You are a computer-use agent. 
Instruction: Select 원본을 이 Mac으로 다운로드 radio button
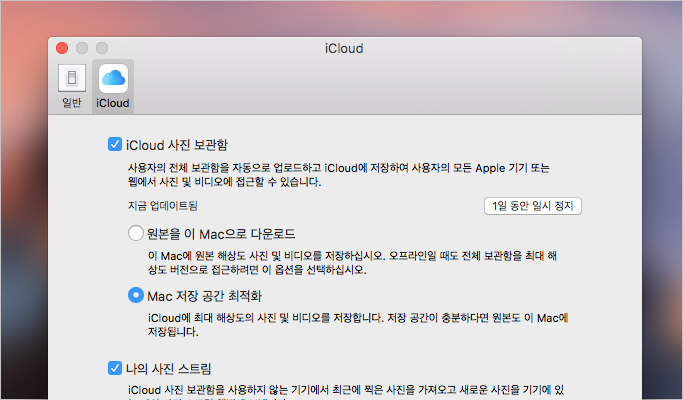tap(135, 233)
